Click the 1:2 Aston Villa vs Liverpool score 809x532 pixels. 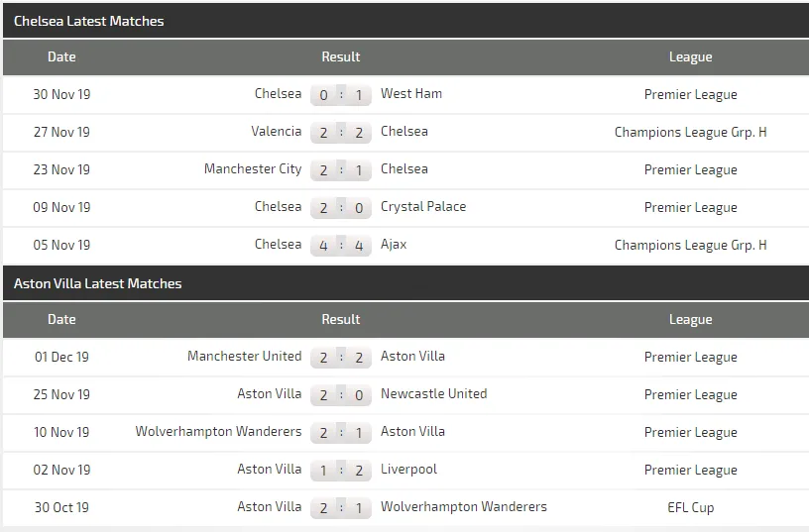tap(341, 471)
